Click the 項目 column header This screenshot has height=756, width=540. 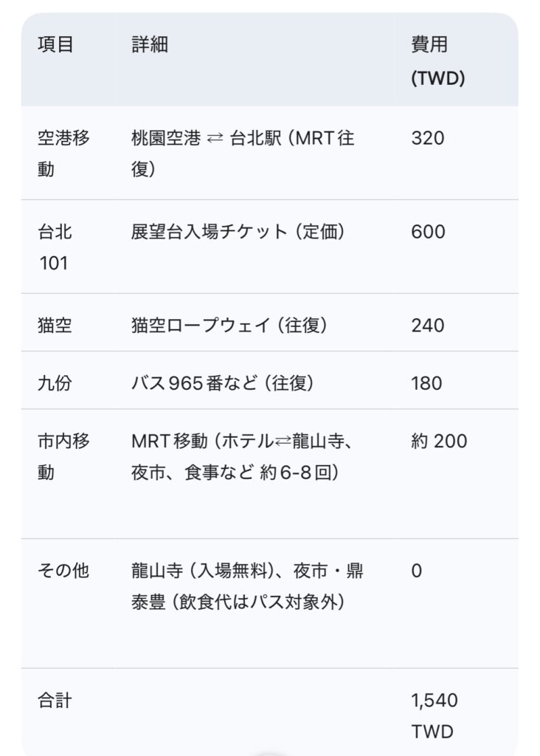click(x=56, y=45)
